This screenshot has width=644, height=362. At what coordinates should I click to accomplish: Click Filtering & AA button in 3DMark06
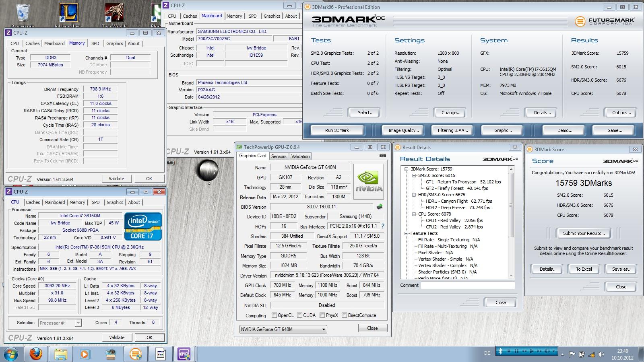click(x=453, y=130)
